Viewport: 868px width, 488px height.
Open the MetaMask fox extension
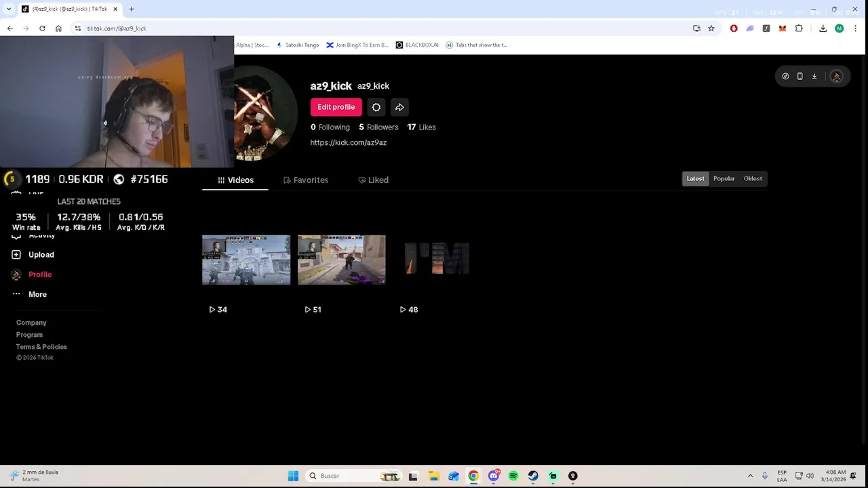click(783, 28)
